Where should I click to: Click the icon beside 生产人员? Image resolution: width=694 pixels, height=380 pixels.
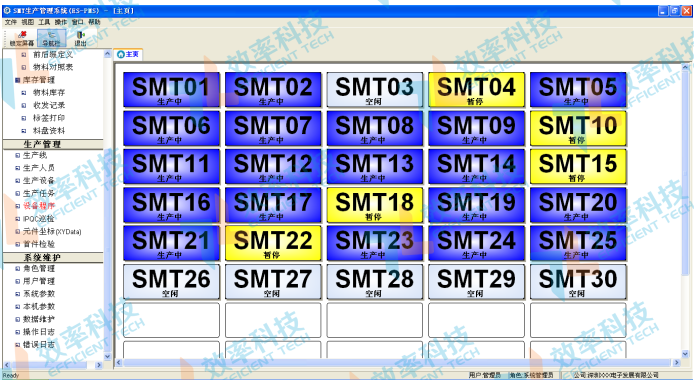(x=18, y=168)
